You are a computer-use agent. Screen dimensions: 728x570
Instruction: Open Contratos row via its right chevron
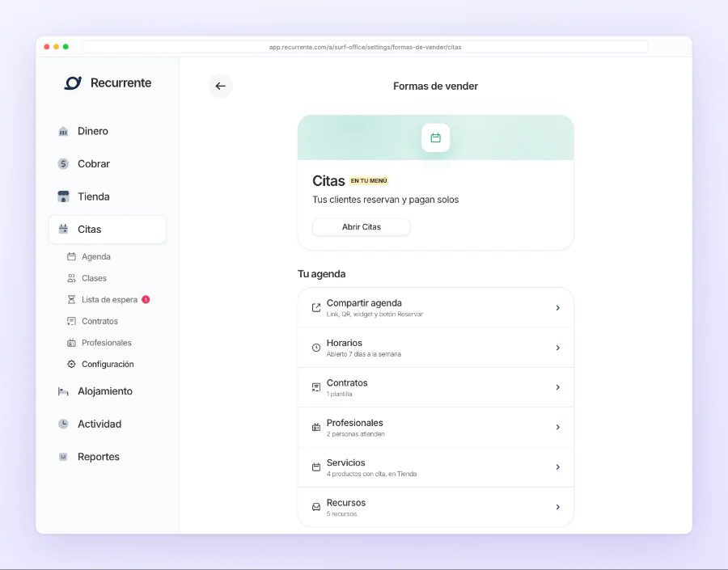tap(557, 387)
